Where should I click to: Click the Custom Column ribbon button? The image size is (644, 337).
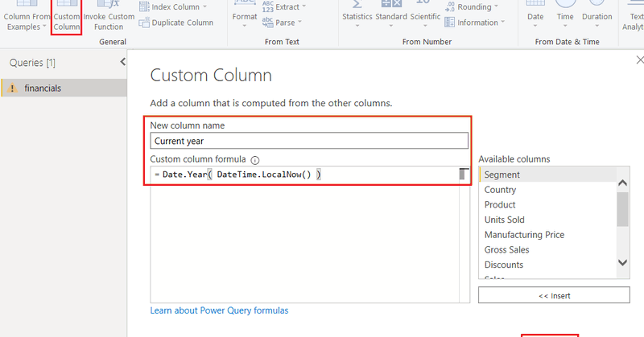pos(67,16)
